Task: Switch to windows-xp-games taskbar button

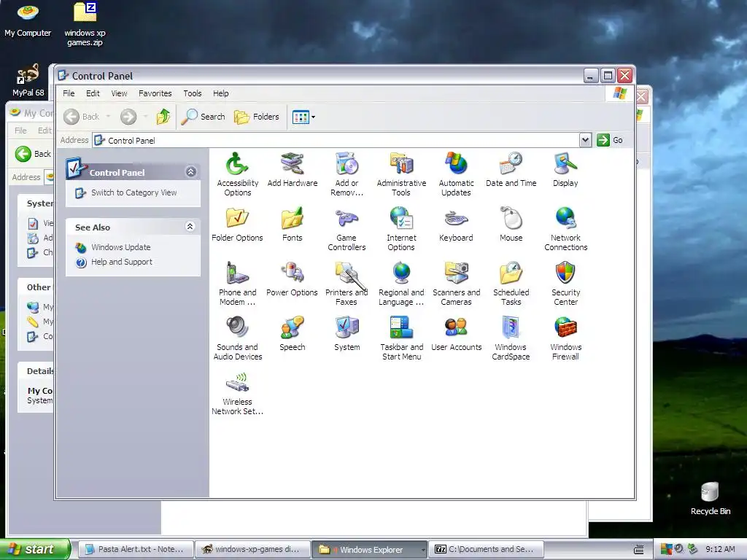Action: click(253, 550)
